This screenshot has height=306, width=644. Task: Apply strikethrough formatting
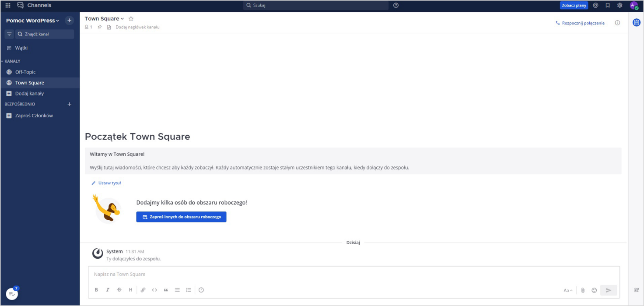coord(119,290)
